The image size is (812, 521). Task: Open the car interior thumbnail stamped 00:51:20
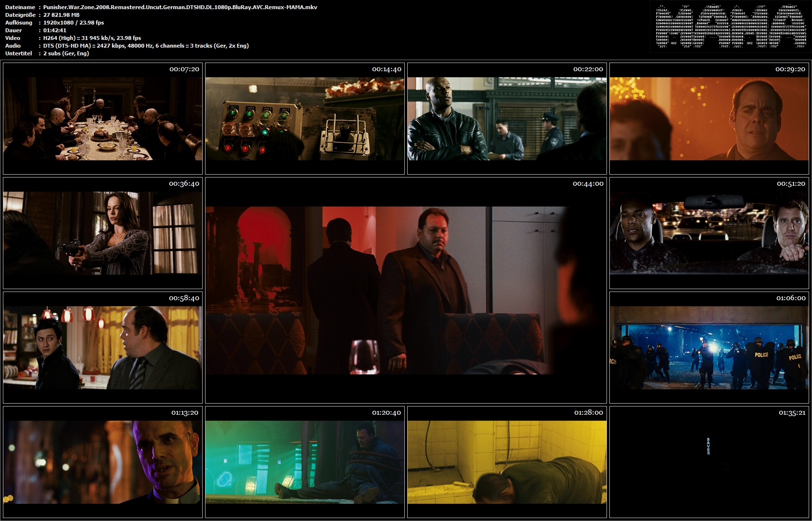[x=709, y=233]
